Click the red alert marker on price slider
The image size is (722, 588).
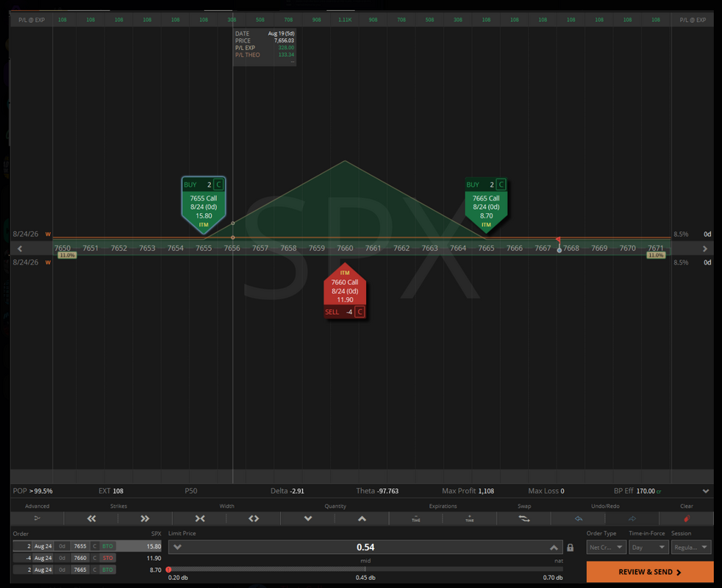pos(168,570)
